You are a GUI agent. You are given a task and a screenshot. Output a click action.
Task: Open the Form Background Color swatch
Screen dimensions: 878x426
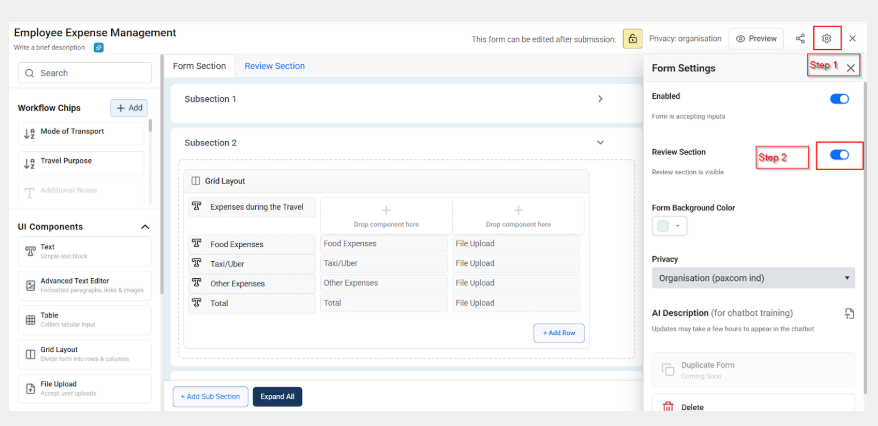(x=668, y=227)
